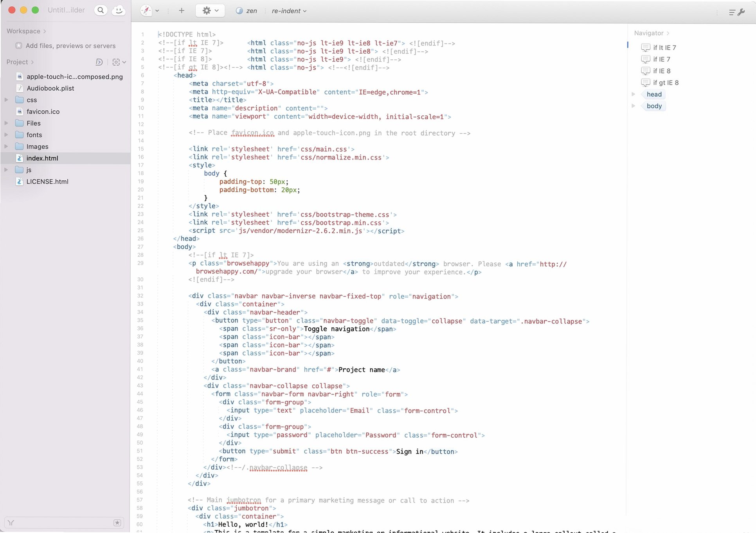756x533 pixels.
Task: Open the search magnifier in the title bar
Action: click(101, 11)
